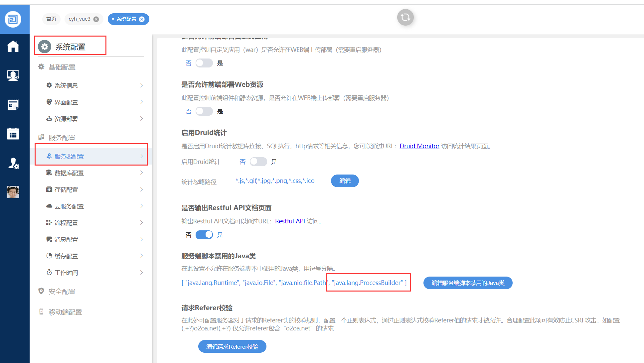
Task: Switch to the 首页 tab
Action: click(x=51, y=19)
